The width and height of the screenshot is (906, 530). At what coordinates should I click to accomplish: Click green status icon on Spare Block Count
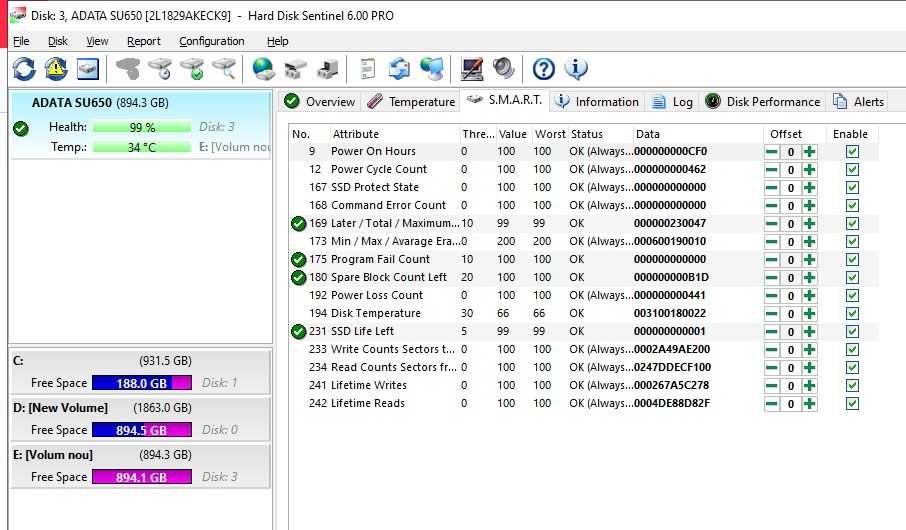(x=299, y=277)
